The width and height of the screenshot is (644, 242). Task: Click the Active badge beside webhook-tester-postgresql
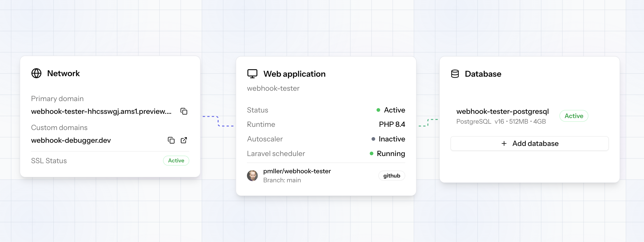pyautogui.click(x=574, y=116)
